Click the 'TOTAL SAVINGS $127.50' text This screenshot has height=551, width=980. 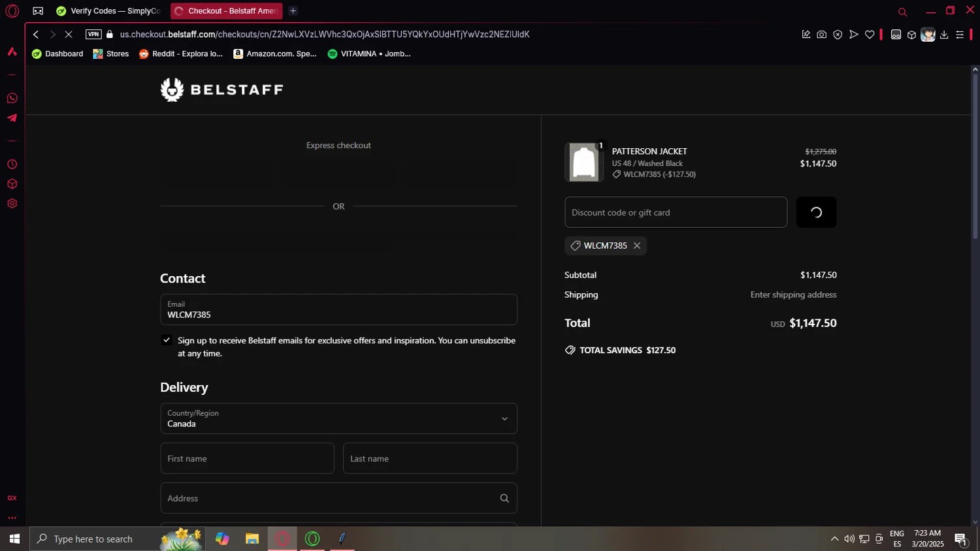pyautogui.click(x=628, y=350)
